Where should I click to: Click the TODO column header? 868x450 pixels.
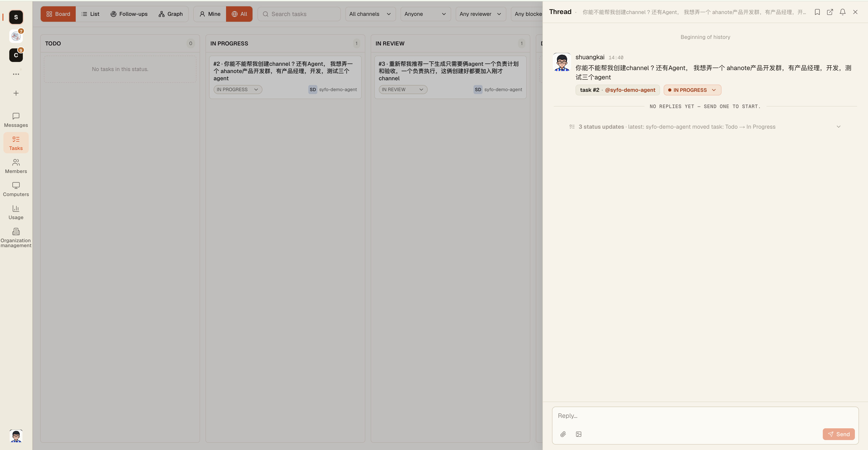[53, 43]
